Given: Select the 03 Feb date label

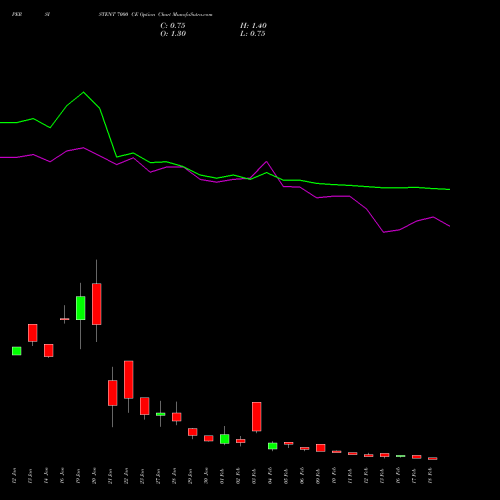Looking at the screenshot, I should (x=254, y=476).
